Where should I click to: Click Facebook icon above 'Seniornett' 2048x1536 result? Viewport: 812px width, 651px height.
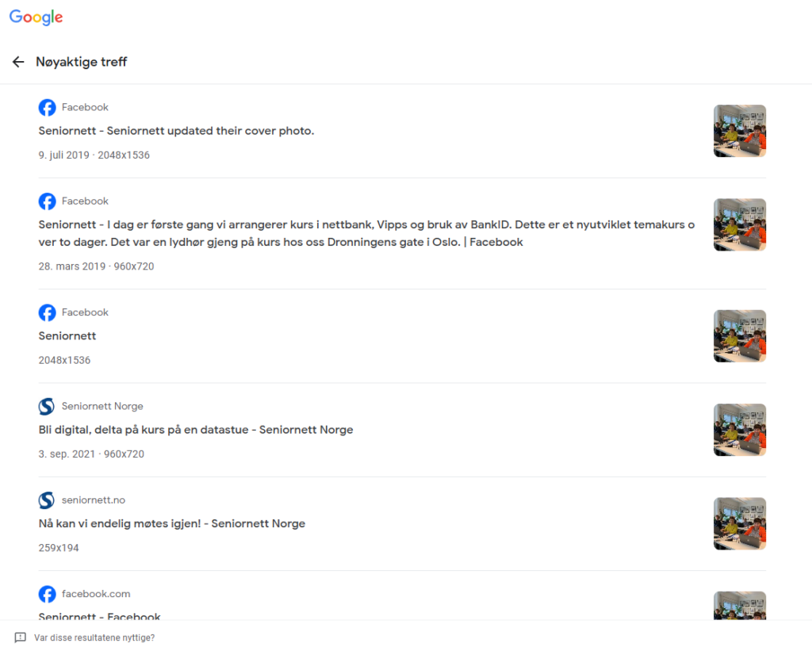click(x=47, y=312)
